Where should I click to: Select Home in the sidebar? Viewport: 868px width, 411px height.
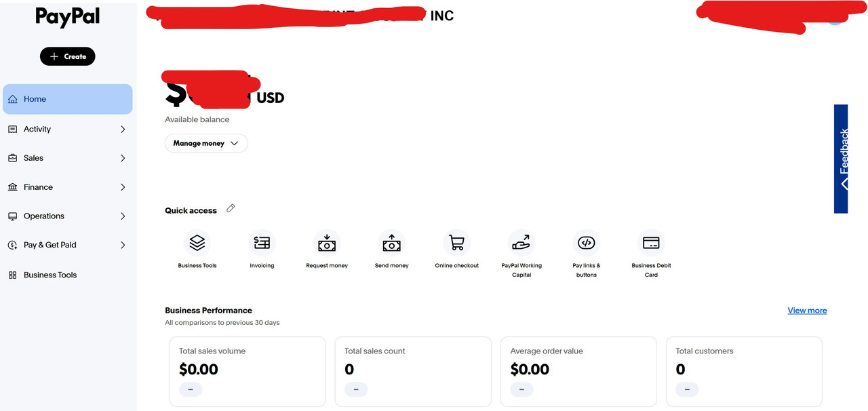click(68, 99)
